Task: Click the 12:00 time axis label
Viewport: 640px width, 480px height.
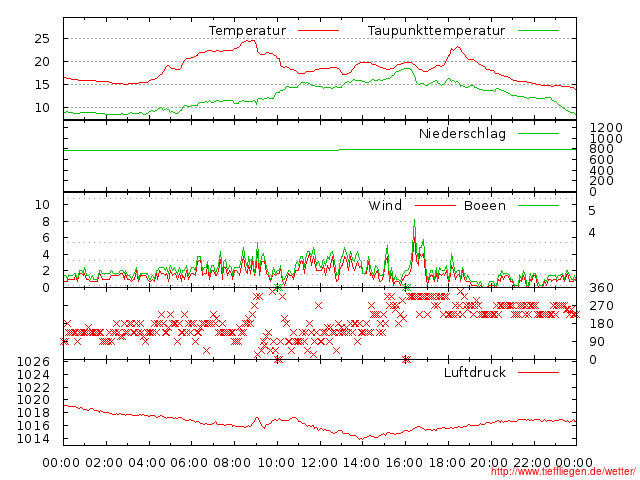Action: [320, 463]
